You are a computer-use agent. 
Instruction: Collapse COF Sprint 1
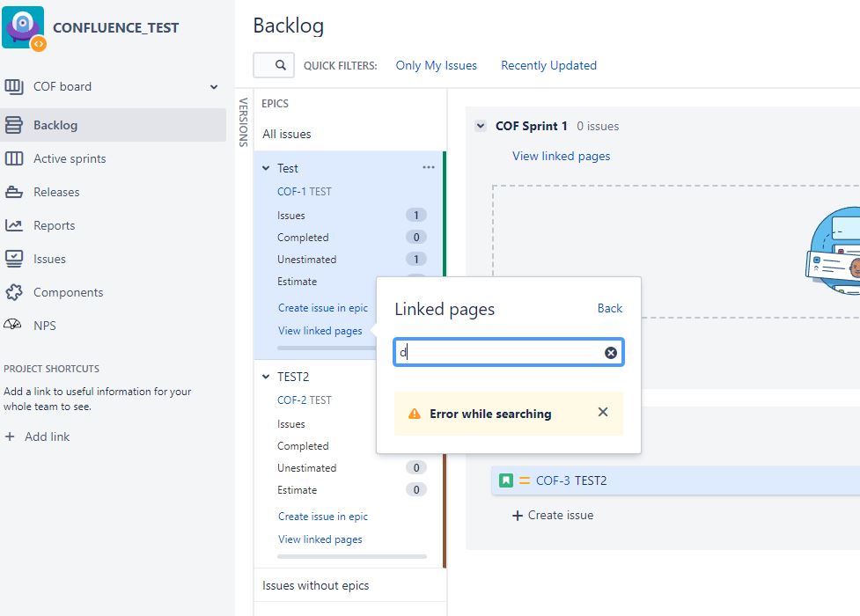point(480,126)
